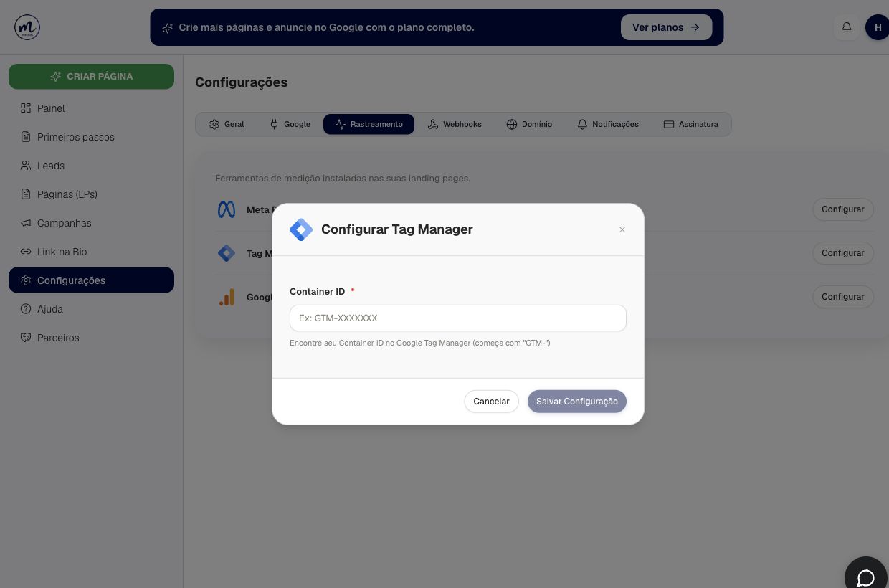Open Campanhas in the sidebar

[x=91, y=223]
